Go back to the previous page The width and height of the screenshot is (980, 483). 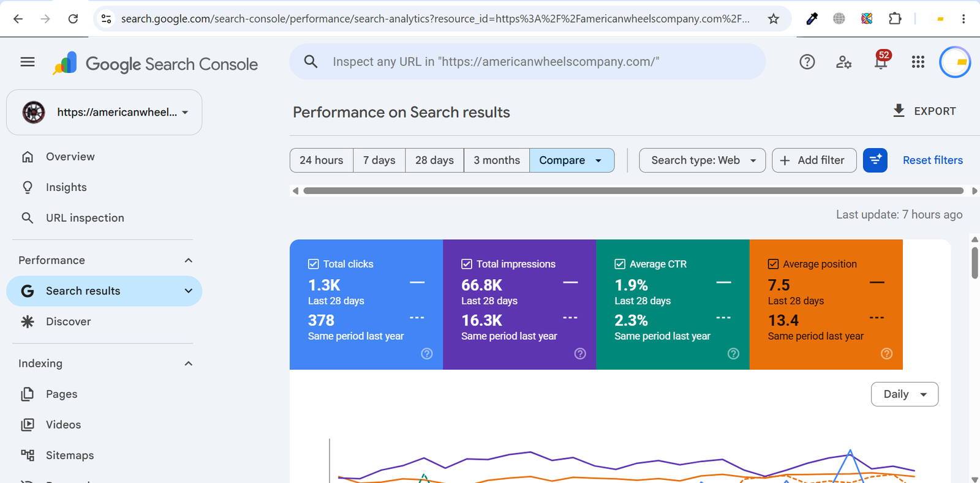click(18, 19)
